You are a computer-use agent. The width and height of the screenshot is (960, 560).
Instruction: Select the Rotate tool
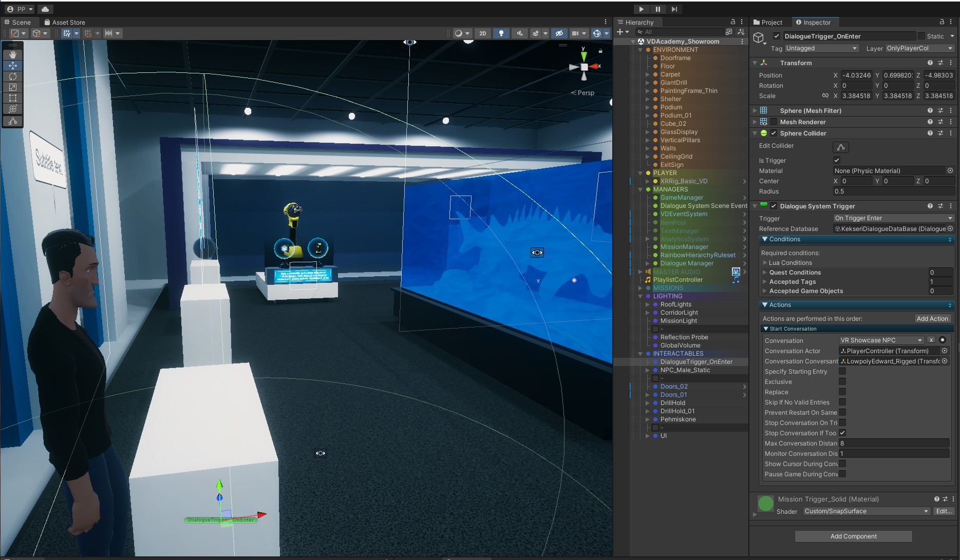[13, 76]
